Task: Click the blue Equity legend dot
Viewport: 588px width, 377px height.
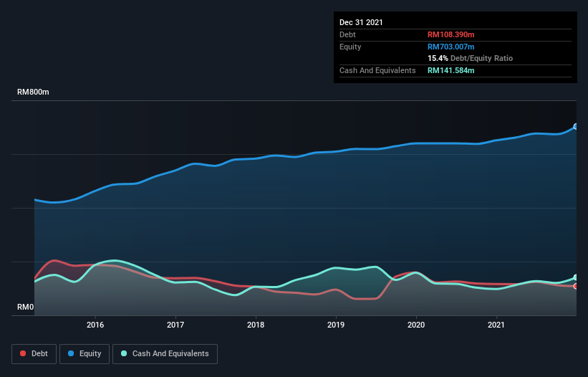Action: pos(71,353)
